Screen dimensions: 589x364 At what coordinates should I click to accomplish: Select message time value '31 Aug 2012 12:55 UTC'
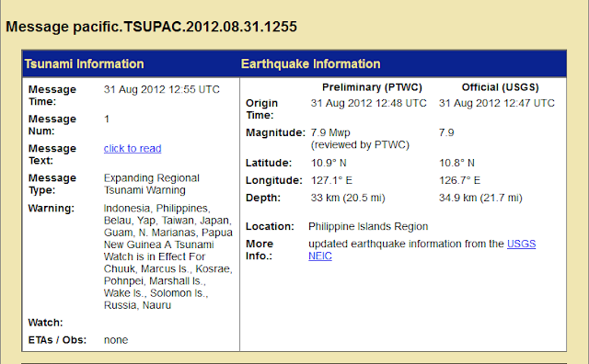(x=162, y=90)
